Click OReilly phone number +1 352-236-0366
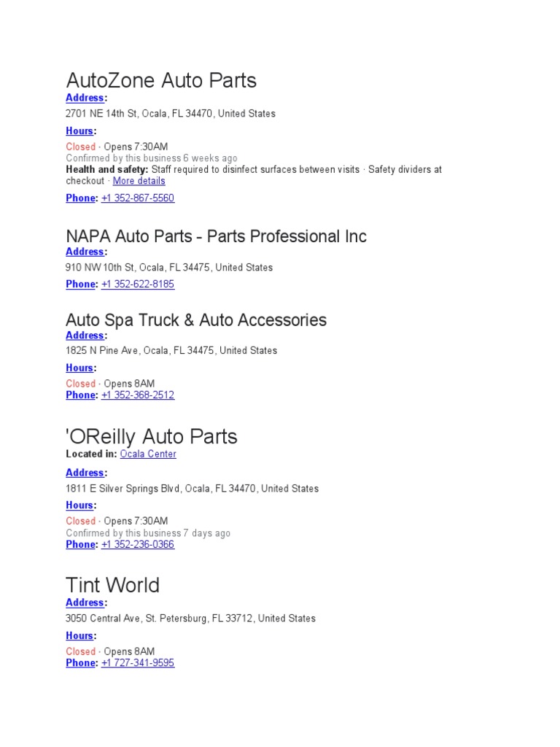The image size is (560, 747). point(138,545)
